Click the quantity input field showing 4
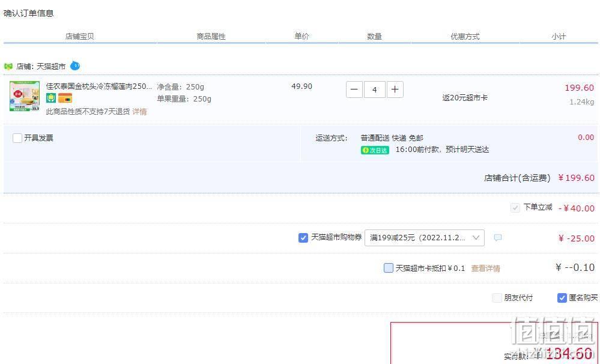 coord(374,89)
